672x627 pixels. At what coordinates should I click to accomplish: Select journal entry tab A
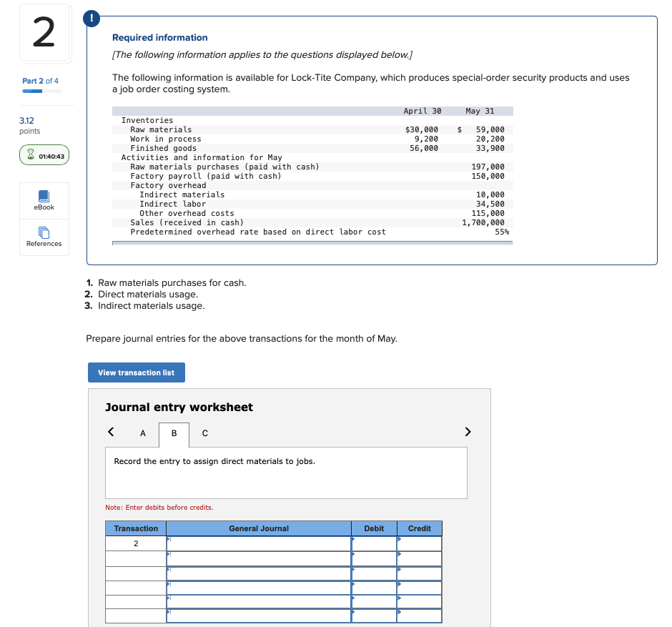click(142, 433)
